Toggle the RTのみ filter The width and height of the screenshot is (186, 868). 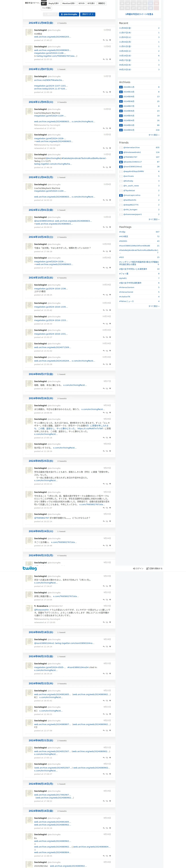pos(82,3)
